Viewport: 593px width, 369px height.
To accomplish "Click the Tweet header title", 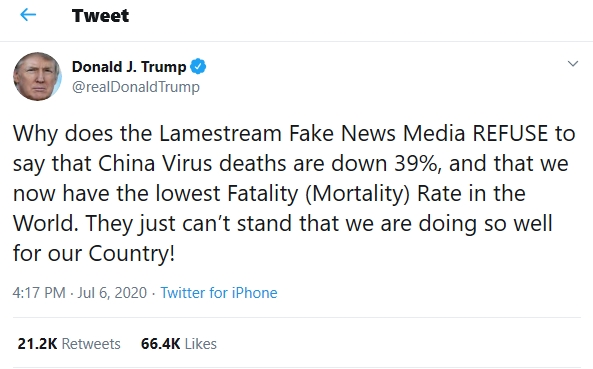I will point(101,16).
